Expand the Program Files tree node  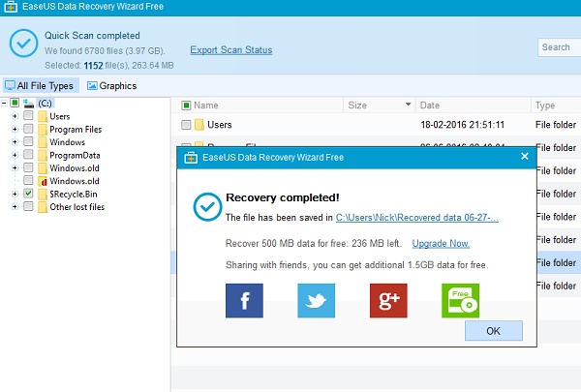[15, 130]
